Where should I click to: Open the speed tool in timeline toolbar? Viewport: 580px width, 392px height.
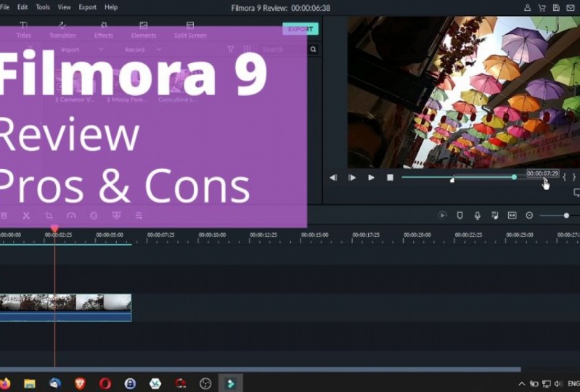click(x=71, y=216)
